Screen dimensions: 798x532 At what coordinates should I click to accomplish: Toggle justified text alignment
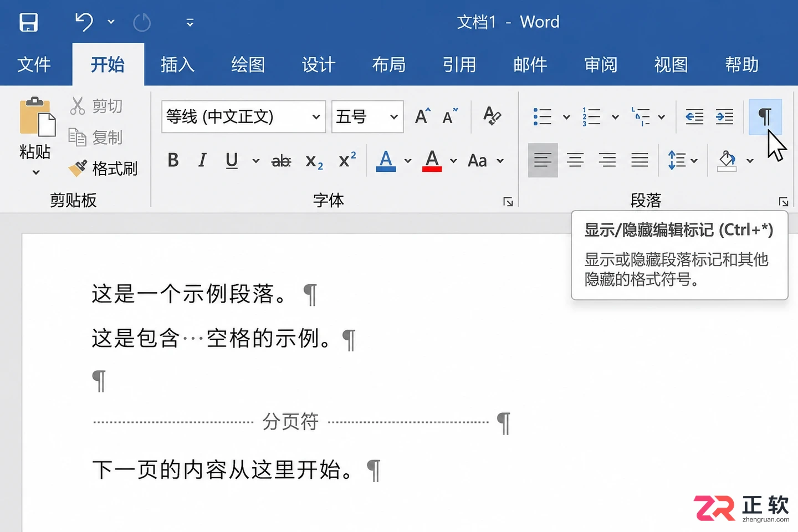point(640,160)
